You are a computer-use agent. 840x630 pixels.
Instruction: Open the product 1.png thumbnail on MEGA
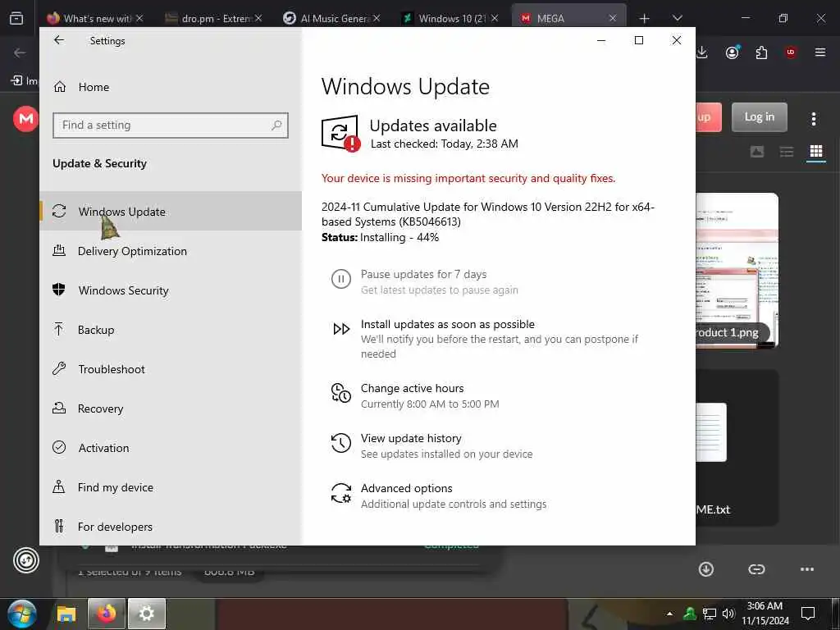737,271
